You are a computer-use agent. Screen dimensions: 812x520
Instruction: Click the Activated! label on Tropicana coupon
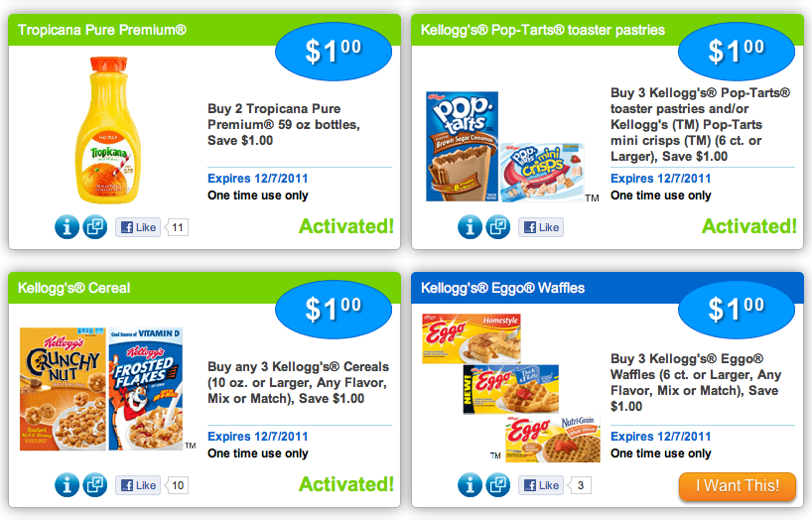pos(345,226)
